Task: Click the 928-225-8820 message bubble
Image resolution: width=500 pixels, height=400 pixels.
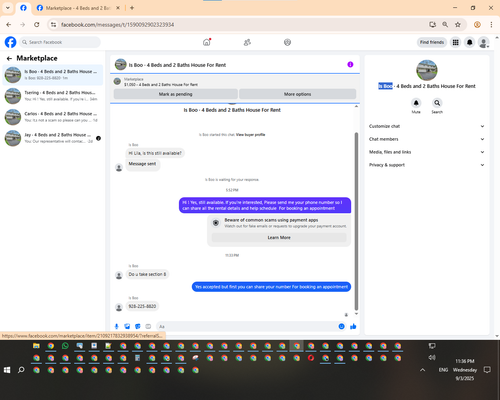Action: (142, 306)
